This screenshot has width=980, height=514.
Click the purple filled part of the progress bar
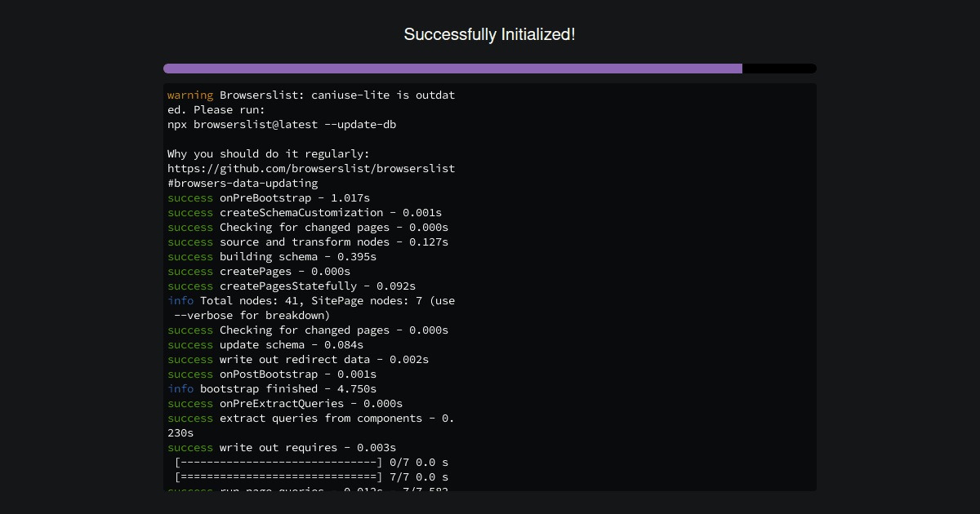(x=452, y=69)
